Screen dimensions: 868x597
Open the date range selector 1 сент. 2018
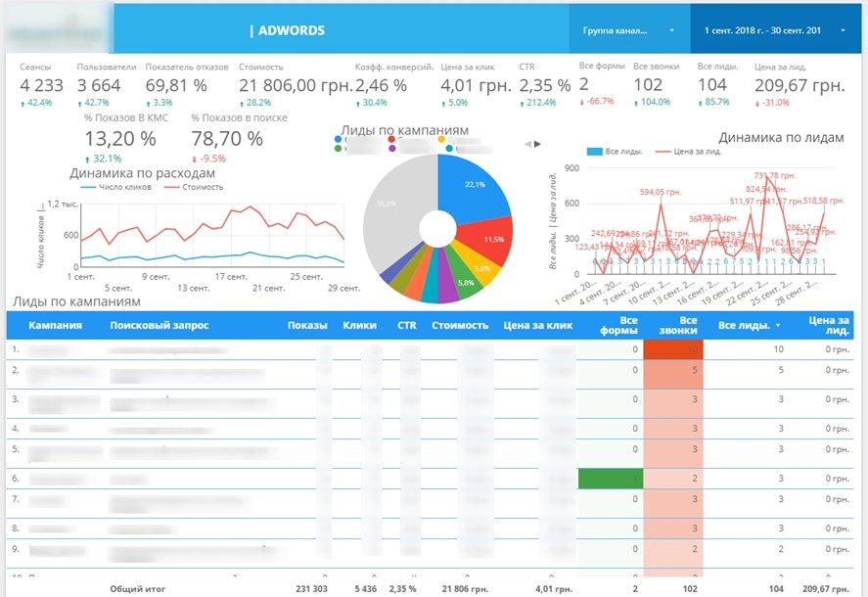tap(775, 30)
